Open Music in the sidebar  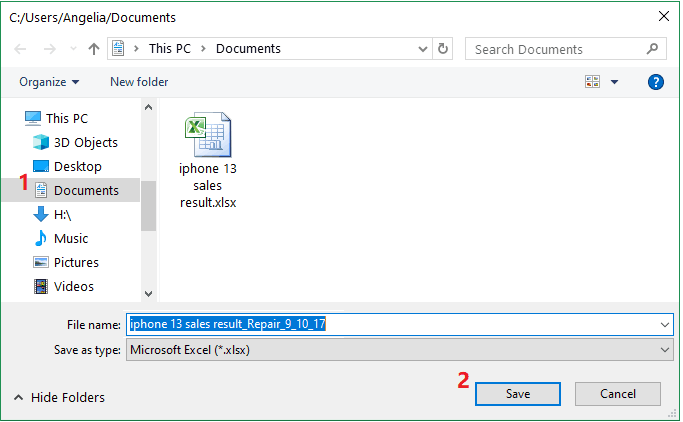coord(71,238)
